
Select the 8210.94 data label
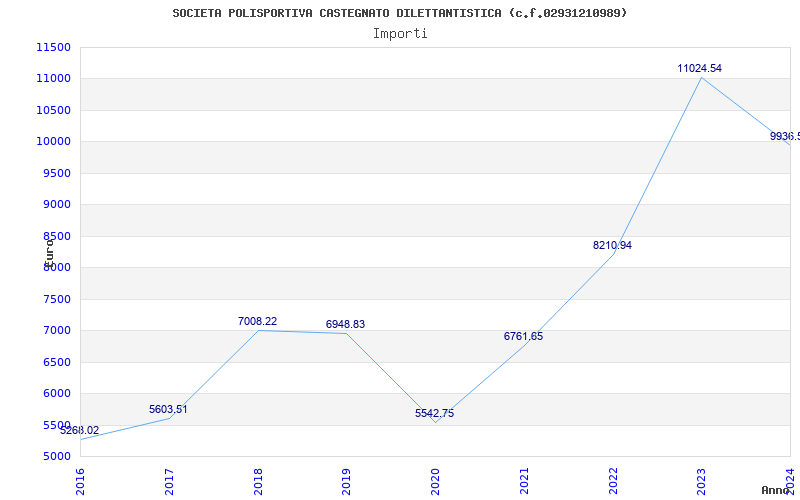(x=612, y=245)
